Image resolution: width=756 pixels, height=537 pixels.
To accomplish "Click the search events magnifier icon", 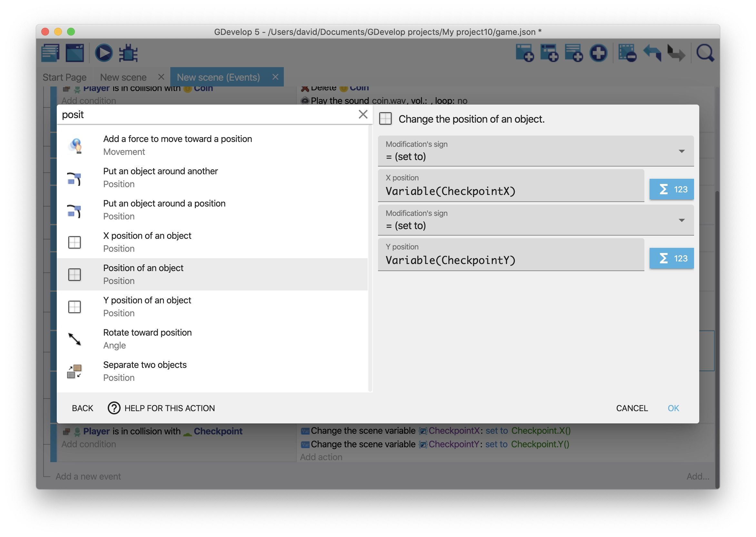I will point(705,53).
